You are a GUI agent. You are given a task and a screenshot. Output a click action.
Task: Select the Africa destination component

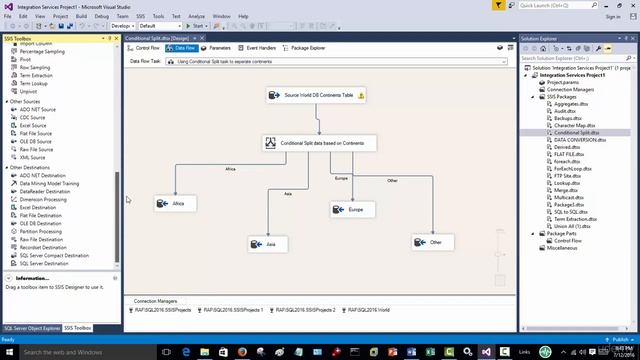click(x=175, y=203)
